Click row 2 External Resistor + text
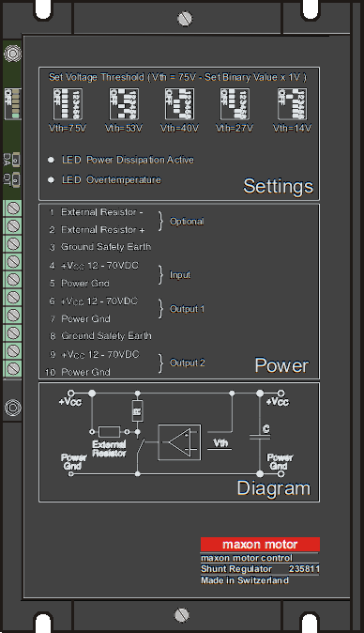This screenshot has height=633, width=364. tap(103, 230)
